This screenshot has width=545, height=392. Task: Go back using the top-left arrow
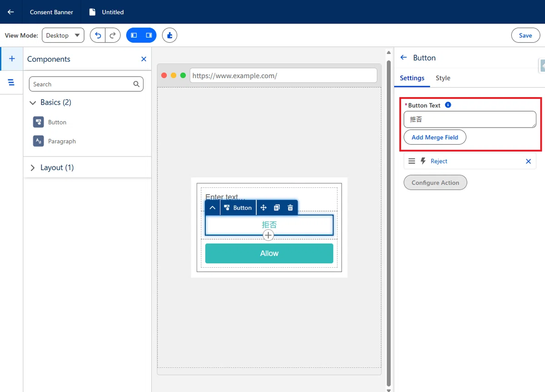(x=11, y=12)
